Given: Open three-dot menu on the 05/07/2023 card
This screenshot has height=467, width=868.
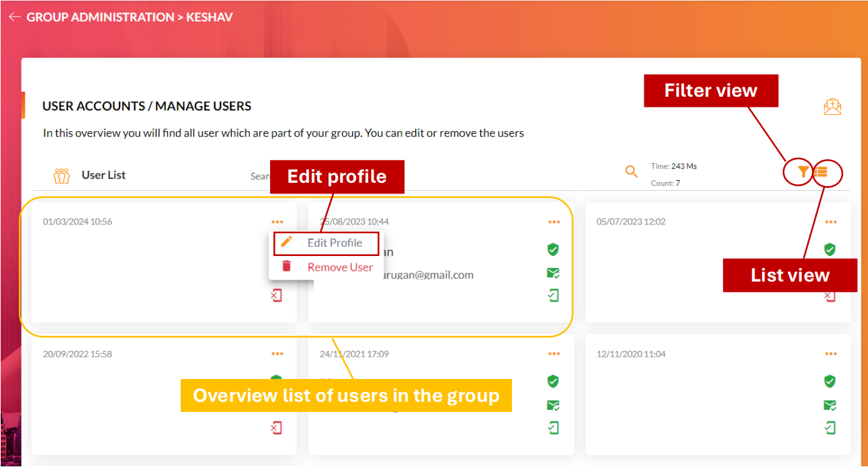Looking at the screenshot, I should [x=830, y=221].
